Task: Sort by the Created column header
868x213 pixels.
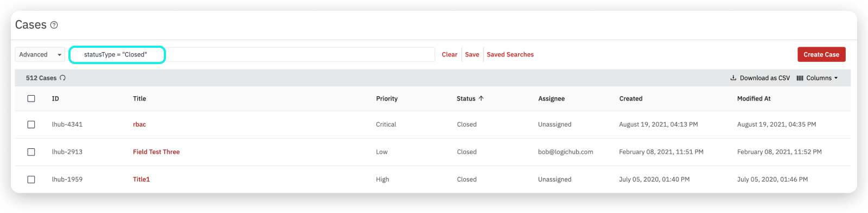Action: click(631, 98)
